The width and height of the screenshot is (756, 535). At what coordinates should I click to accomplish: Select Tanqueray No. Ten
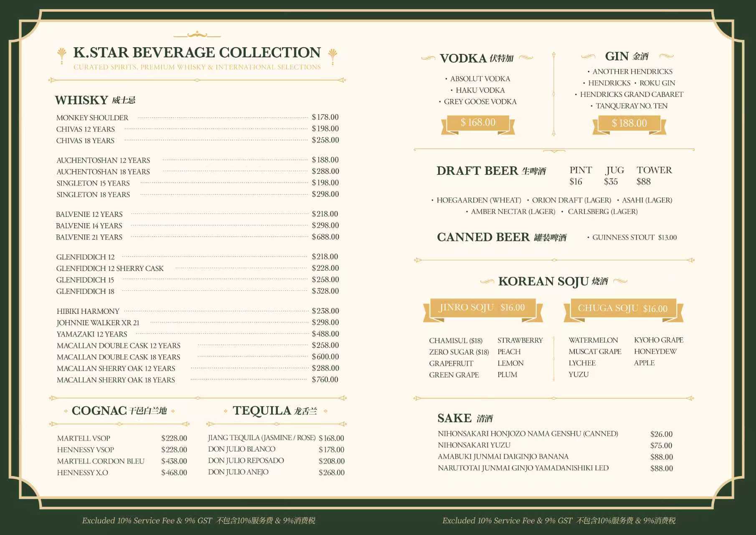pyautogui.click(x=632, y=106)
